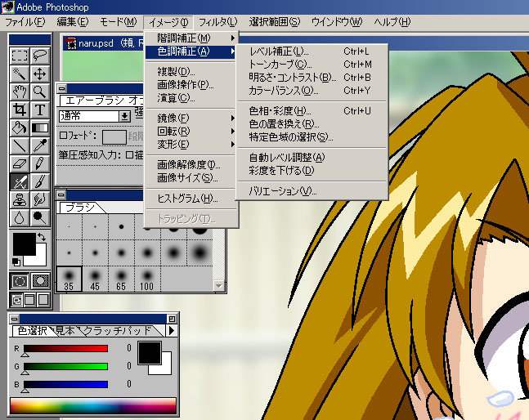The image size is (529, 420).
Task: Switch to Standard editing mode
Action: pos(20,281)
